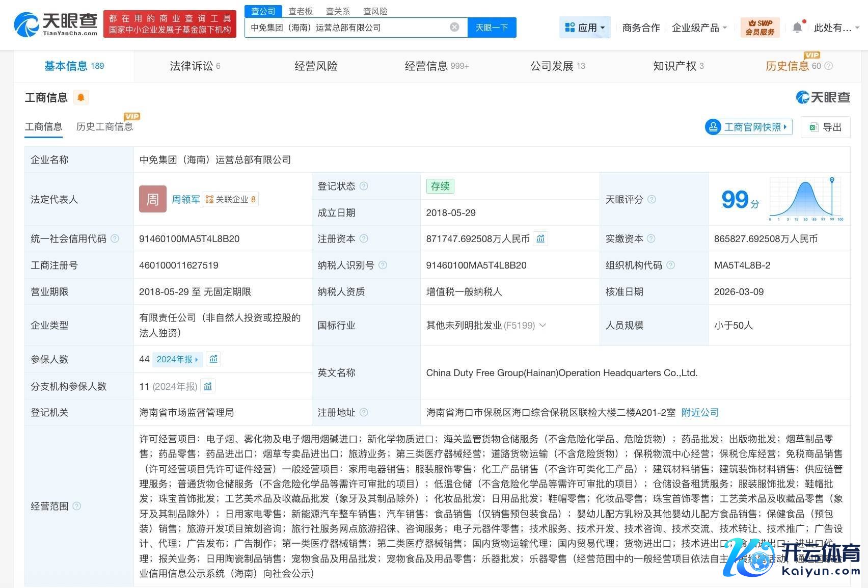Expand the 应用 dropdown menu
The image size is (868, 588).
coord(585,28)
